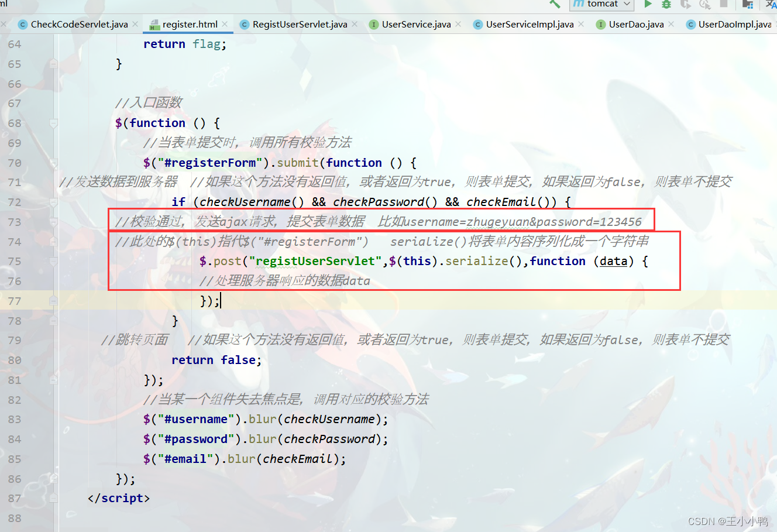
Task: Switch to CheckCodeServlet.java tab
Action: (x=79, y=24)
